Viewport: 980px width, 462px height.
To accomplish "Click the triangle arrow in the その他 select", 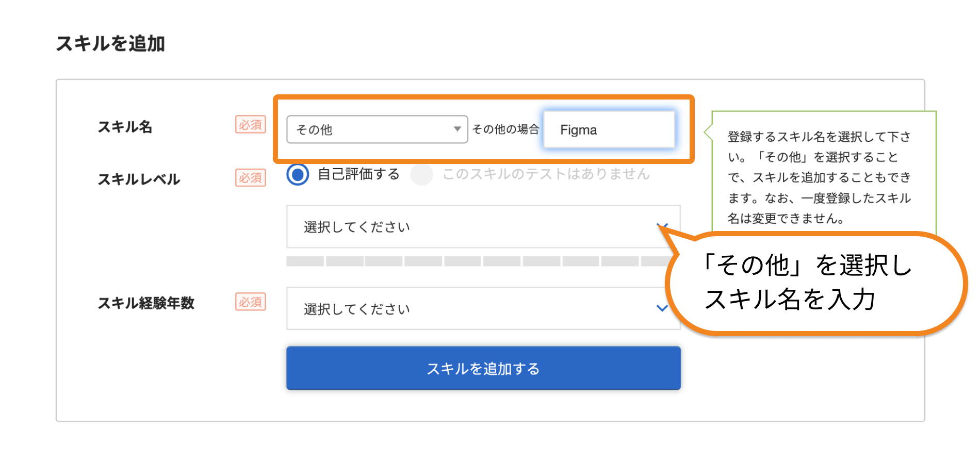I will [x=457, y=129].
